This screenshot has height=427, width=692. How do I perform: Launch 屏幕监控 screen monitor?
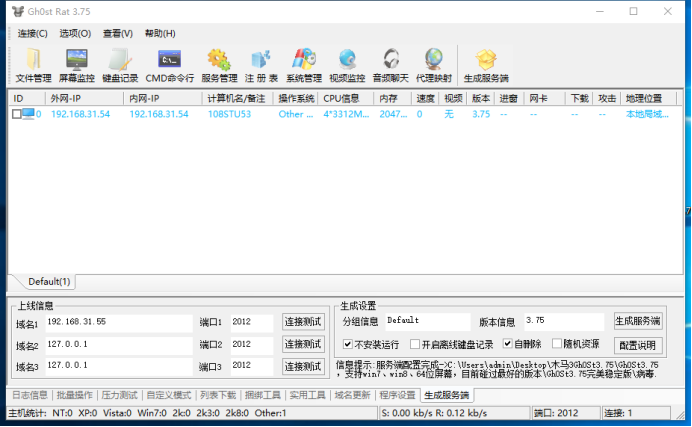pyautogui.click(x=77, y=65)
